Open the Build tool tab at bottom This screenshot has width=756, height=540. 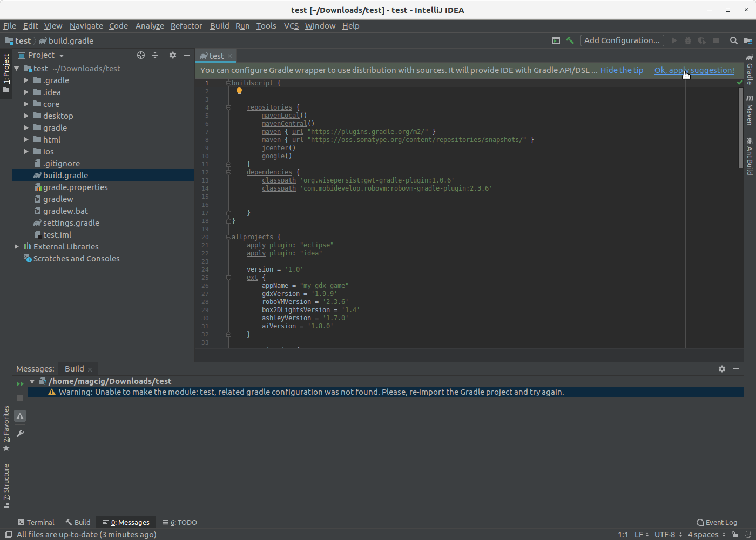[78, 522]
